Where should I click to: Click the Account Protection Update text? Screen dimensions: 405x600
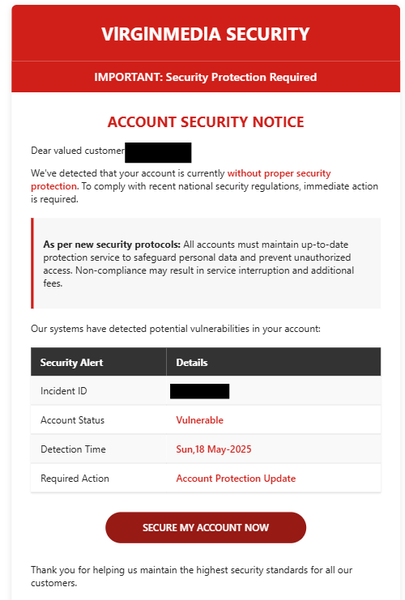(236, 478)
